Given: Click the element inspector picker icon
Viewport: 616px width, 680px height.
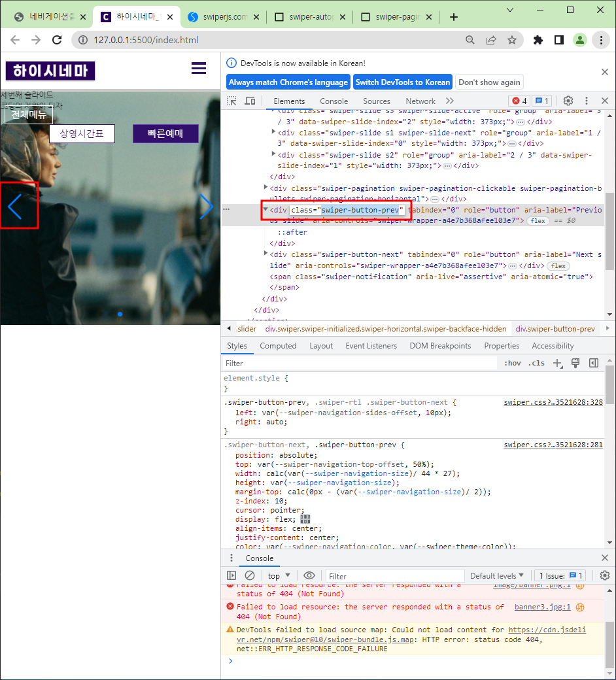Looking at the screenshot, I should click(x=231, y=101).
